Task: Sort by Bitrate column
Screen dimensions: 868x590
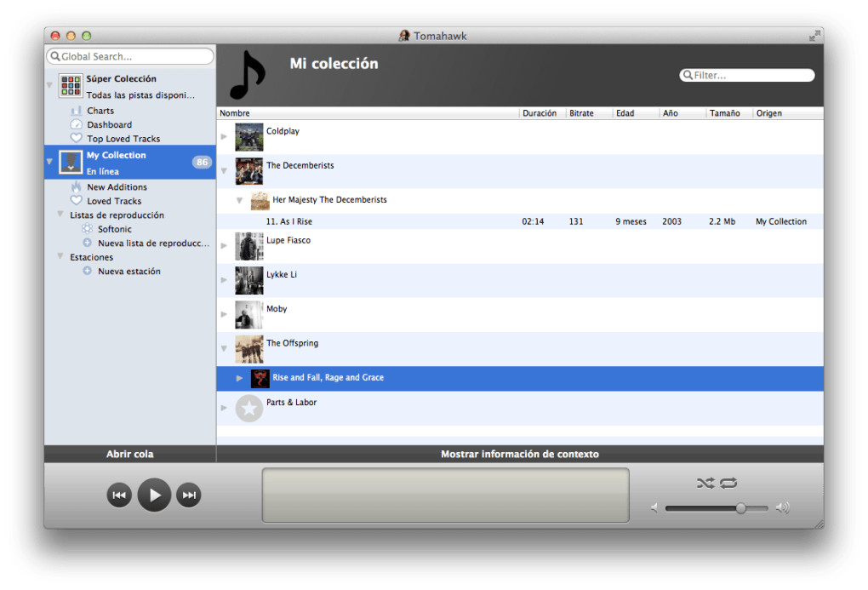Action: coord(590,113)
